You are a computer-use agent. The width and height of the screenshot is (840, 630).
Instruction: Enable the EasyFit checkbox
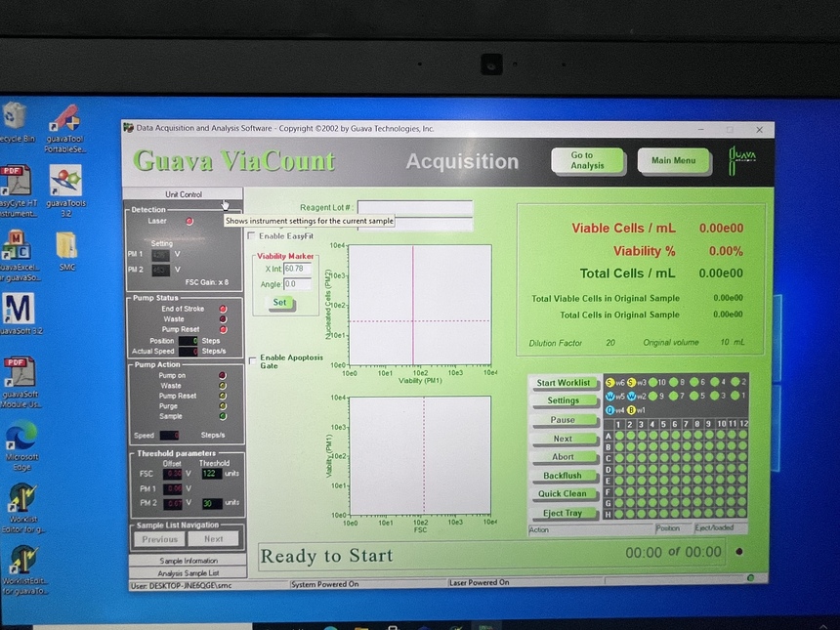[252, 236]
